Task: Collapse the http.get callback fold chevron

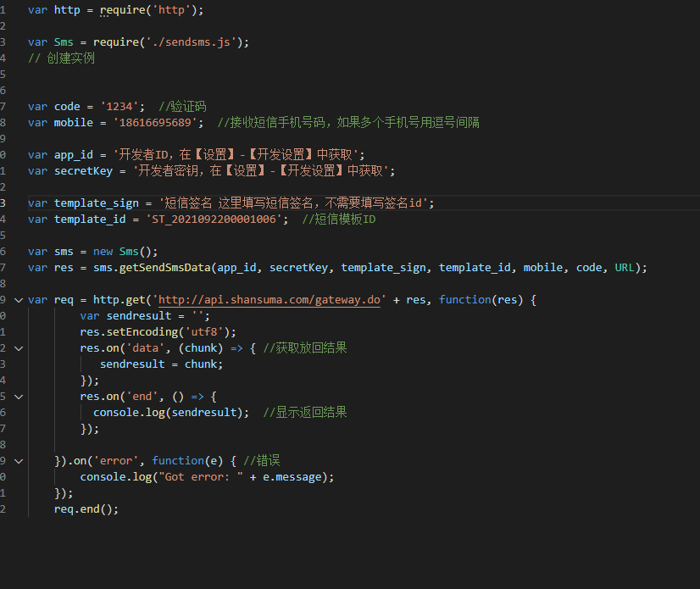Action: 19,300
